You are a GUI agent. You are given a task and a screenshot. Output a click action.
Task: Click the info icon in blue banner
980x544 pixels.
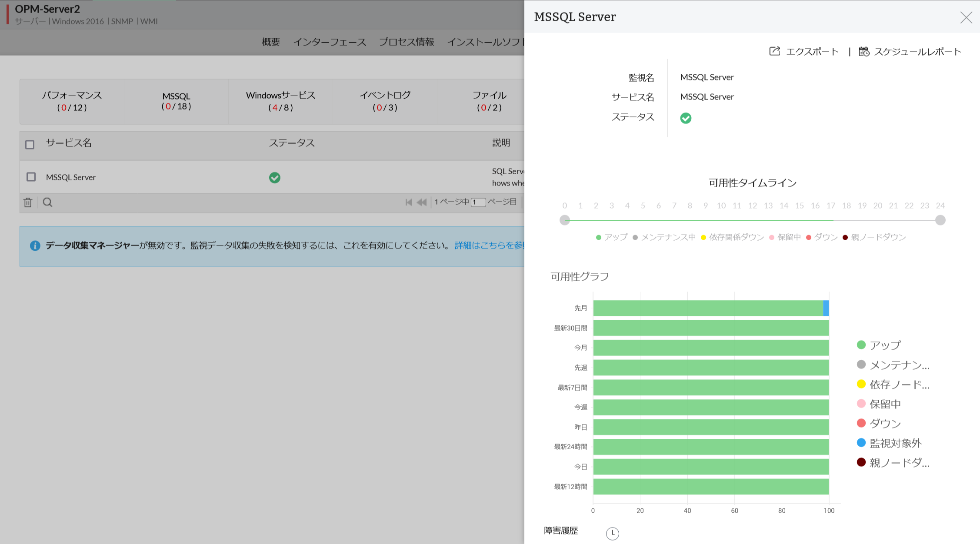tap(35, 246)
